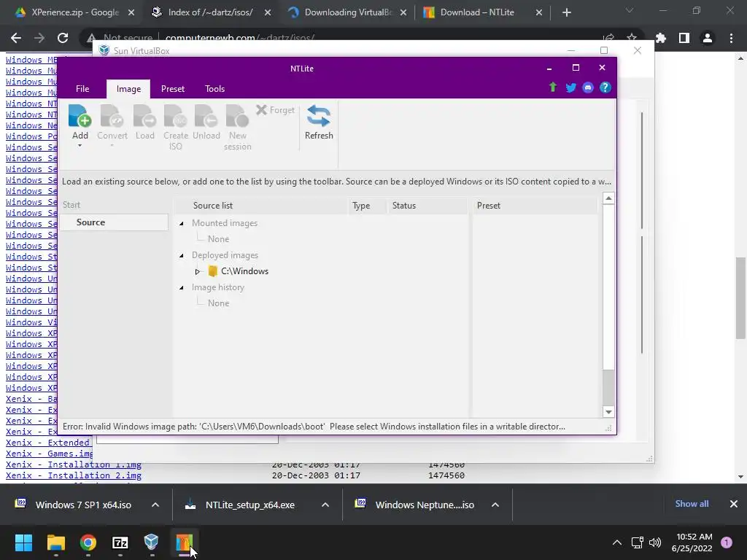Image resolution: width=747 pixels, height=560 pixels.
Task: Click the Forget button
Action: (x=275, y=110)
